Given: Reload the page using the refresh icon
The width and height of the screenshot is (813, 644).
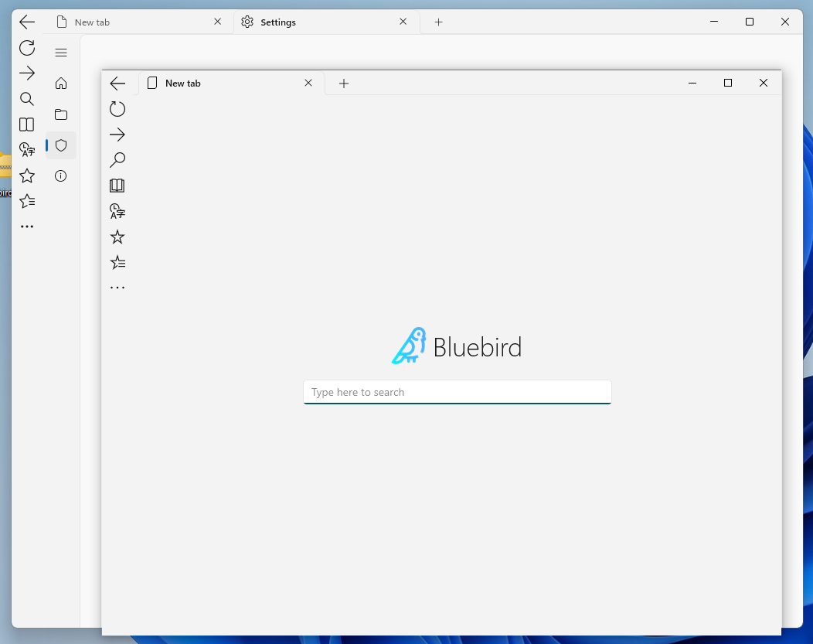Looking at the screenshot, I should tap(117, 108).
